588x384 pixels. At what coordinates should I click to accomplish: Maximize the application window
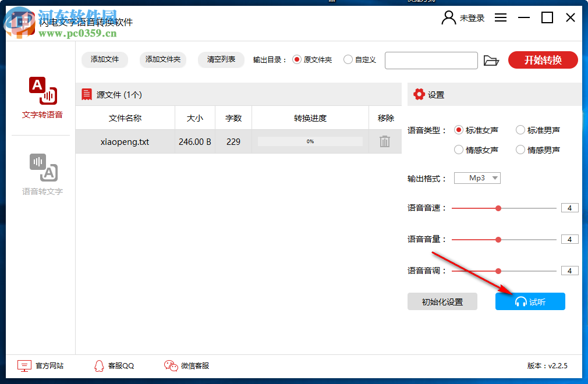pyautogui.click(x=547, y=17)
